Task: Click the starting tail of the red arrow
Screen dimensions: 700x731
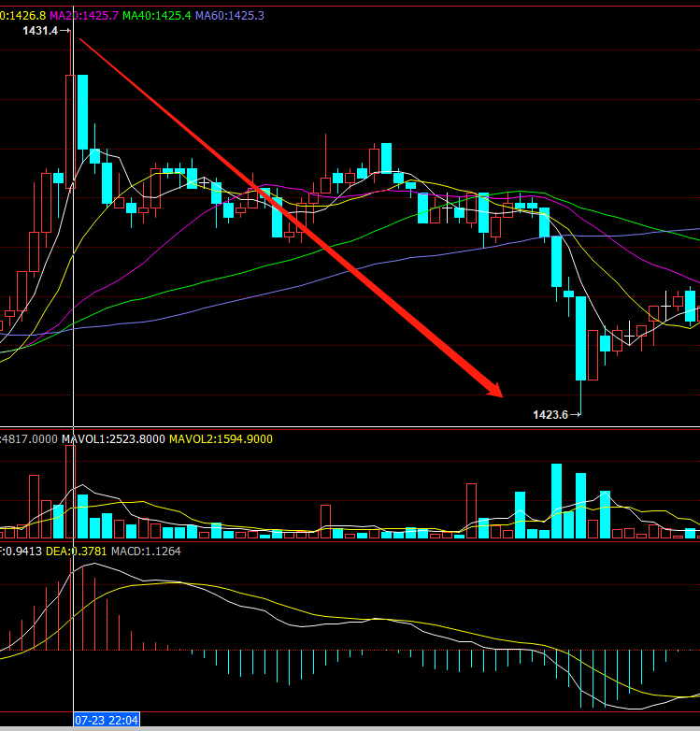Action: coord(82,41)
